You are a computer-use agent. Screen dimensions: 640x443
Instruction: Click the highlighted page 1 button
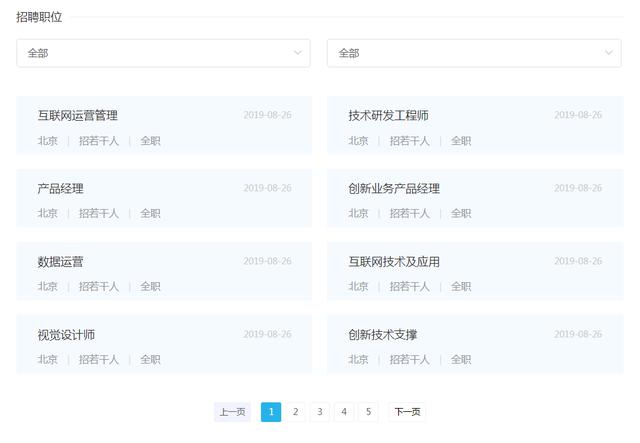271,412
